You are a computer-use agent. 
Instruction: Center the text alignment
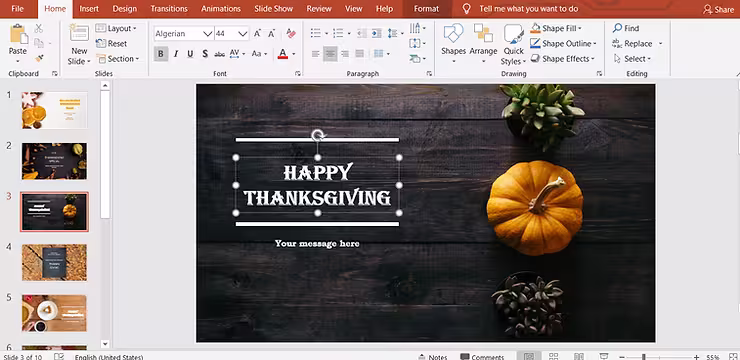click(x=330, y=54)
